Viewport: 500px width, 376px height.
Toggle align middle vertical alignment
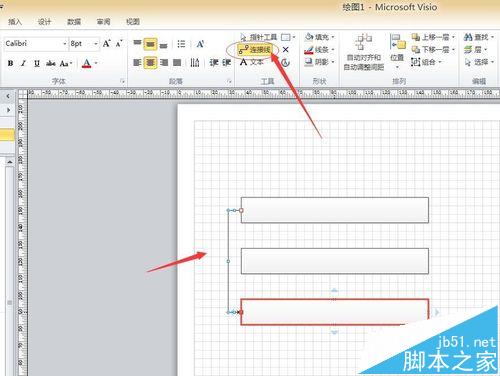coord(150,44)
